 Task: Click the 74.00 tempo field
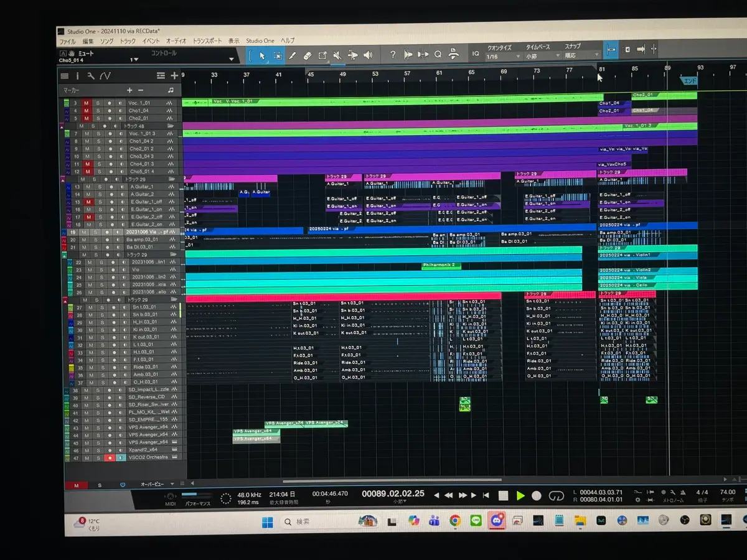click(x=728, y=492)
